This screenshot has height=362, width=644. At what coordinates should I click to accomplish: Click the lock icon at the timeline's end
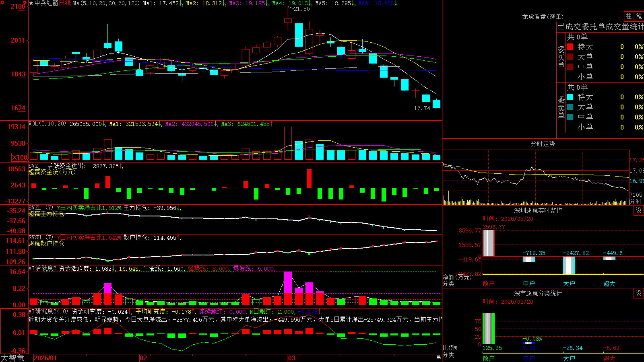point(439,357)
